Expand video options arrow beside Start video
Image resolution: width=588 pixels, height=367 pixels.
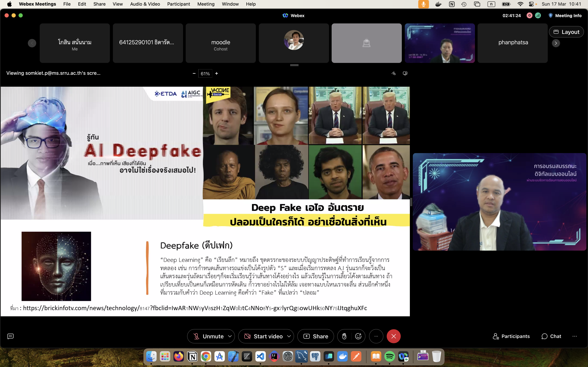[289, 336]
